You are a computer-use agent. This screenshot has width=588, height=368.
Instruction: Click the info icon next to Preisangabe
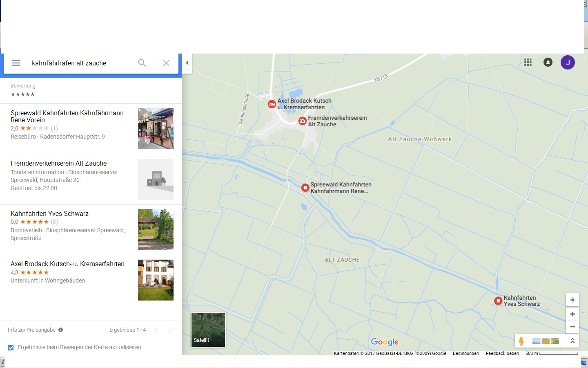[x=60, y=330]
